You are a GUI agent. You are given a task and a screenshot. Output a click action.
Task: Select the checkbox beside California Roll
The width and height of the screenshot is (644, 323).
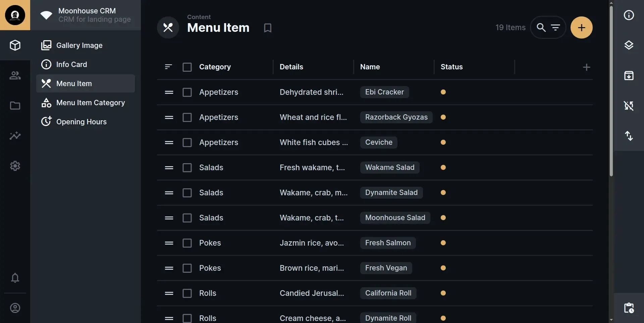coord(187,293)
